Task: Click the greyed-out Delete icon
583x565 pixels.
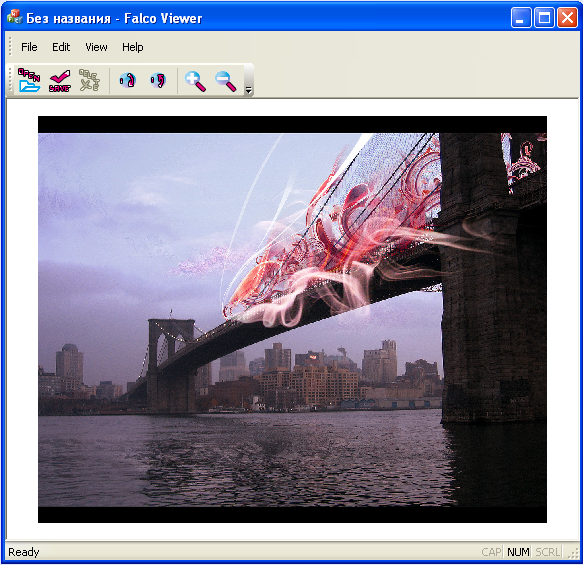Action: pyautogui.click(x=90, y=80)
